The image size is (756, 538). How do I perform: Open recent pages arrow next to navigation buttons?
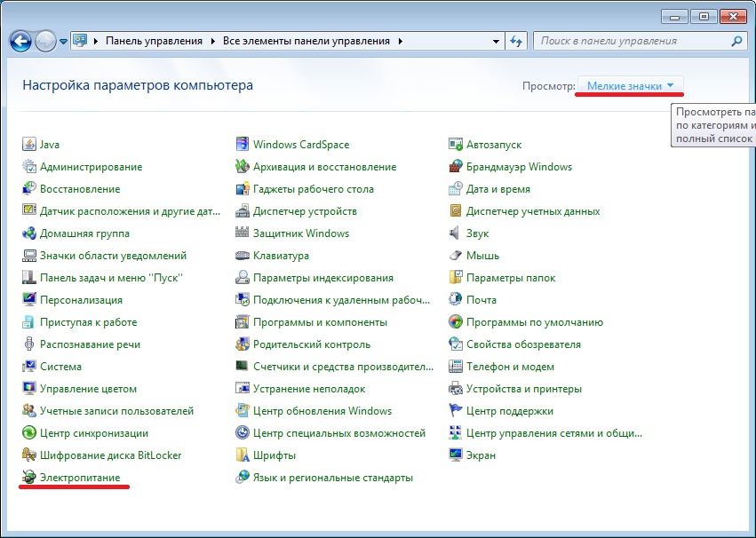64,41
